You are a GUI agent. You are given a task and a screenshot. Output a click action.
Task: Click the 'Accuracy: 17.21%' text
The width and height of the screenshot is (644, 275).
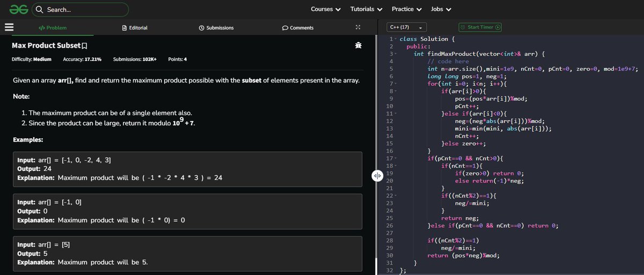83,59
